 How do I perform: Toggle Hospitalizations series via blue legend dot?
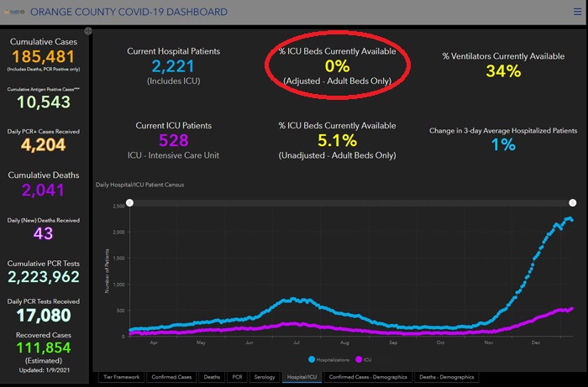coord(312,359)
